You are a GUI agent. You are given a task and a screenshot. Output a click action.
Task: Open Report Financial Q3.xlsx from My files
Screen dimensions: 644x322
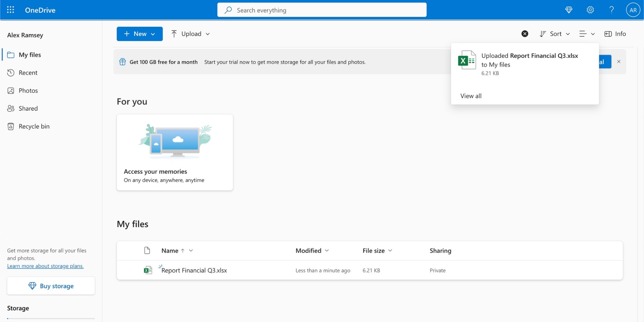[x=194, y=270]
